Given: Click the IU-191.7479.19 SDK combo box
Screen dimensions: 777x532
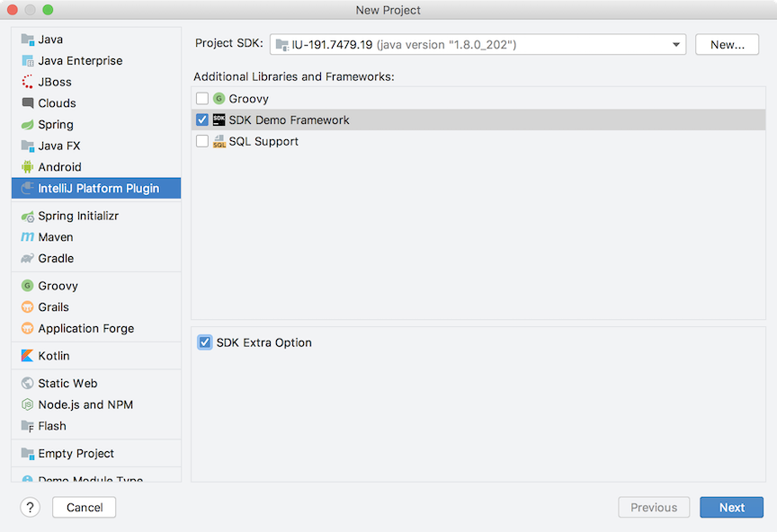Looking at the screenshot, I should 478,45.
